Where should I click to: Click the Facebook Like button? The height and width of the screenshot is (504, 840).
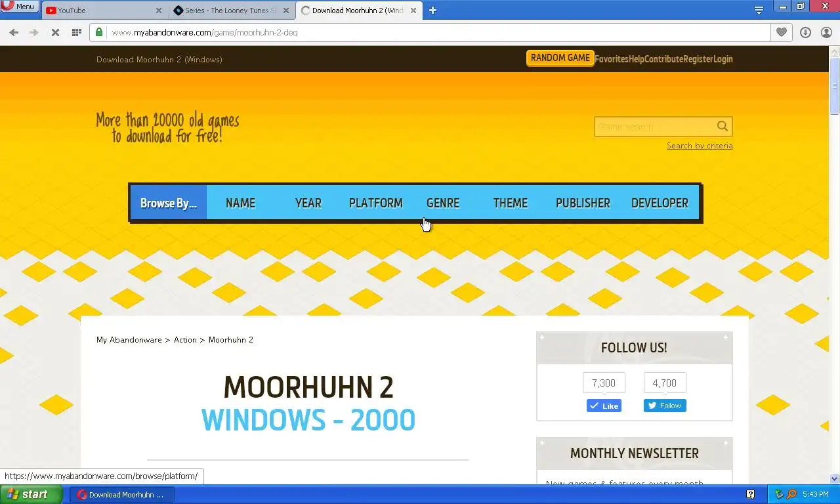tap(604, 406)
